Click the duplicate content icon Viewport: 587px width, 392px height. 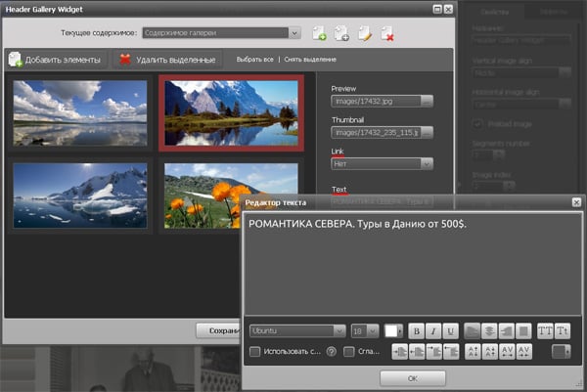342,34
